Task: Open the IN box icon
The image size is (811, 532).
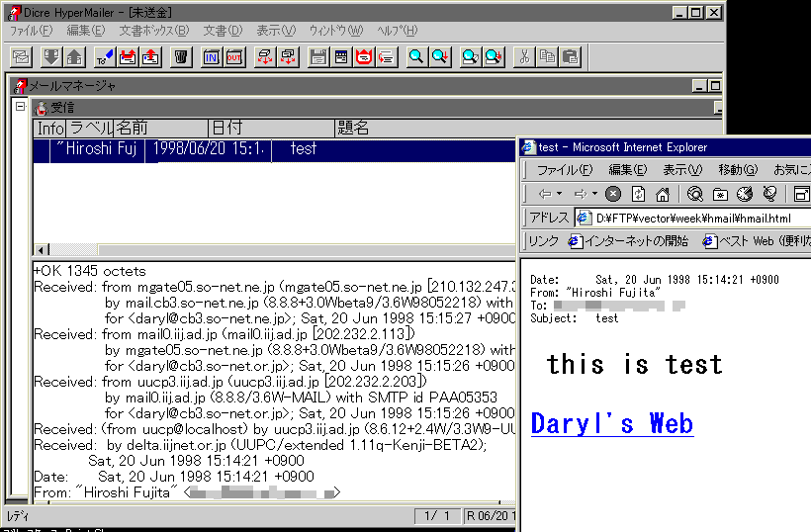Action: pos(211,57)
